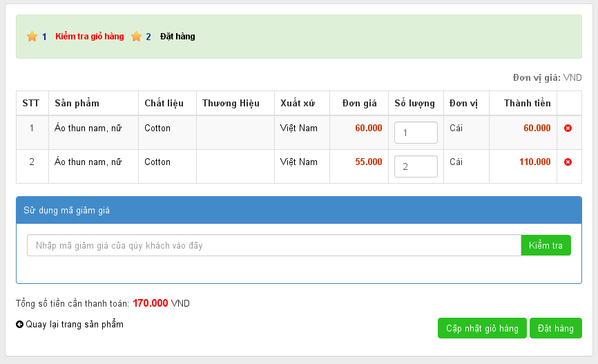The height and width of the screenshot is (364, 598).
Task: Click Cập nhật giỏ hàng button
Action: coord(482,328)
